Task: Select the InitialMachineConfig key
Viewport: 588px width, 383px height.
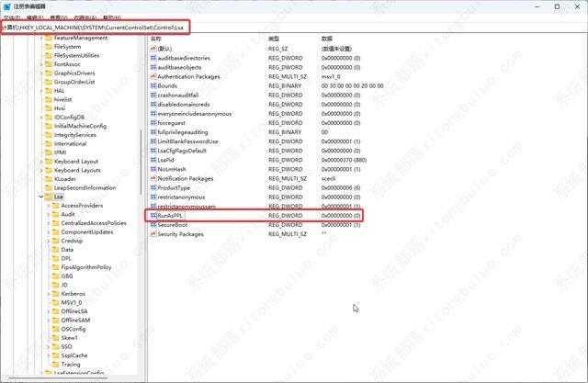Action: pos(80,126)
